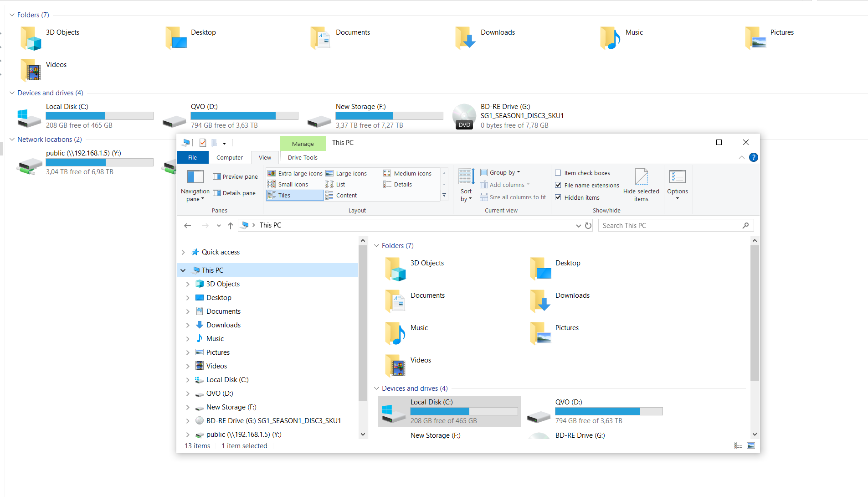Choose List layout
This screenshot has width=868, height=497.
coord(335,184)
